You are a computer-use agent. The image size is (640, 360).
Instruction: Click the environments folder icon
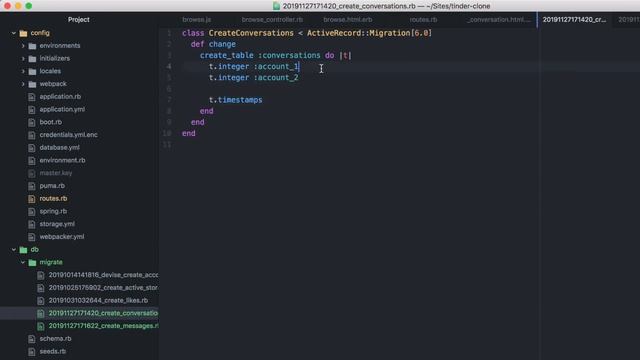pyautogui.click(x=32, y=46)
